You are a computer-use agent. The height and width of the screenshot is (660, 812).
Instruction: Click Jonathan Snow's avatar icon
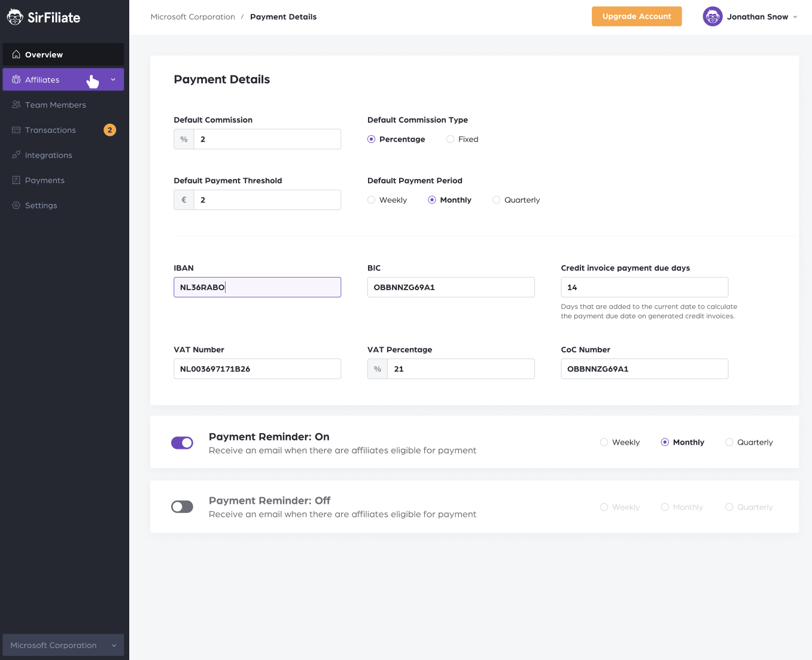pos(713,17)
